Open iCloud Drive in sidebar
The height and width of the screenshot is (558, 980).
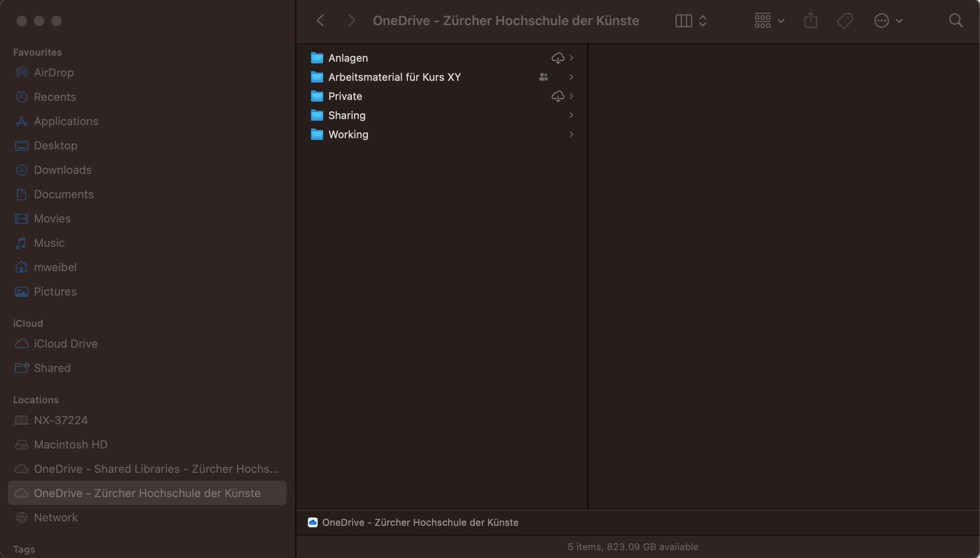[x=66, y=344]
